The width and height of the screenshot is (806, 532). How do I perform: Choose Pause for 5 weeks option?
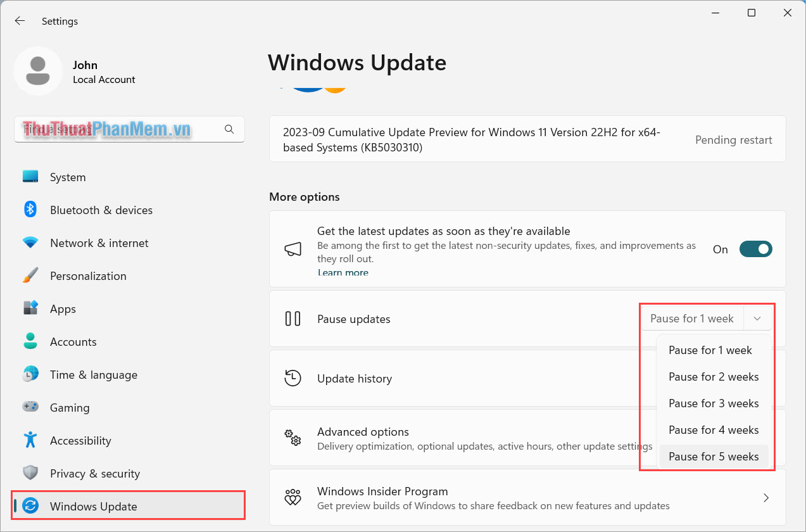click(714, 456)
